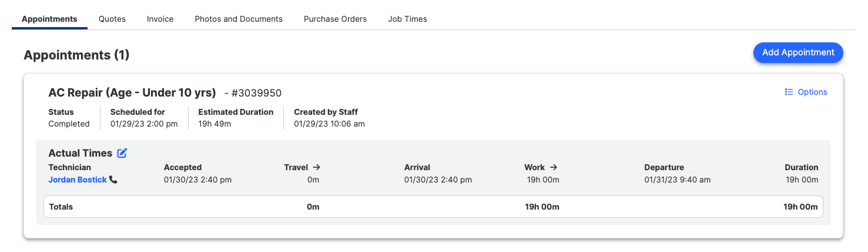
Task: Switch to the Quotes tab
Action: pos(112,19)
